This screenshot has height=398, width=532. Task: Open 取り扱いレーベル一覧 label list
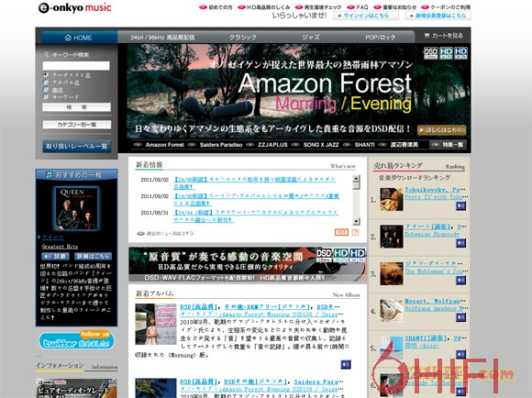click(77, 146)
